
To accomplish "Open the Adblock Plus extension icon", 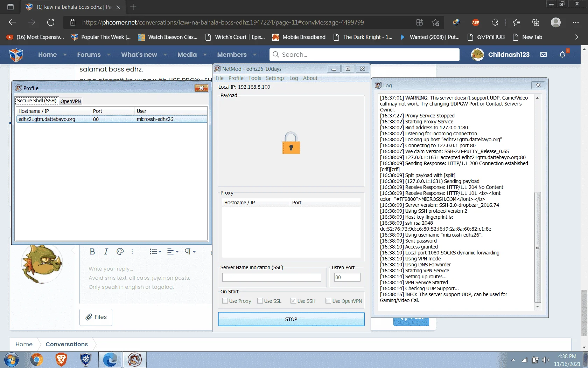I will point(475,22).
